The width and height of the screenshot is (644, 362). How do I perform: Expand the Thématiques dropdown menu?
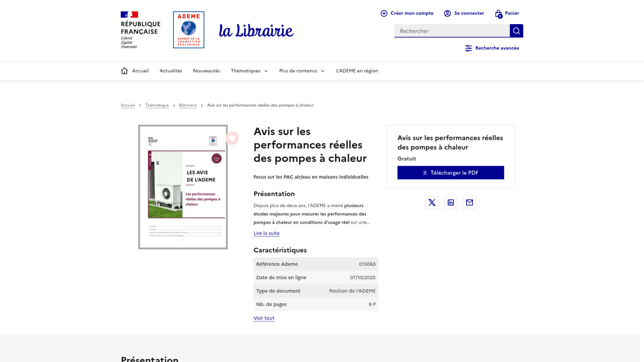pos(249,71)
